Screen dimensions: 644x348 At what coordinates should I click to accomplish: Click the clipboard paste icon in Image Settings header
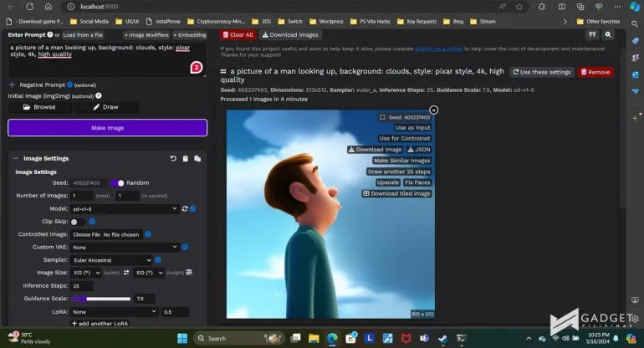point(185,158)
